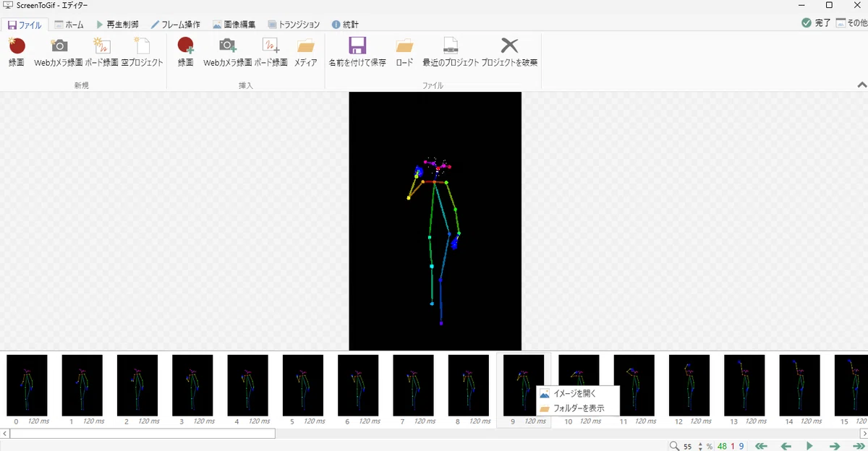
Task: Choose イメージを開く from context menu
Action: pos(578,394)
